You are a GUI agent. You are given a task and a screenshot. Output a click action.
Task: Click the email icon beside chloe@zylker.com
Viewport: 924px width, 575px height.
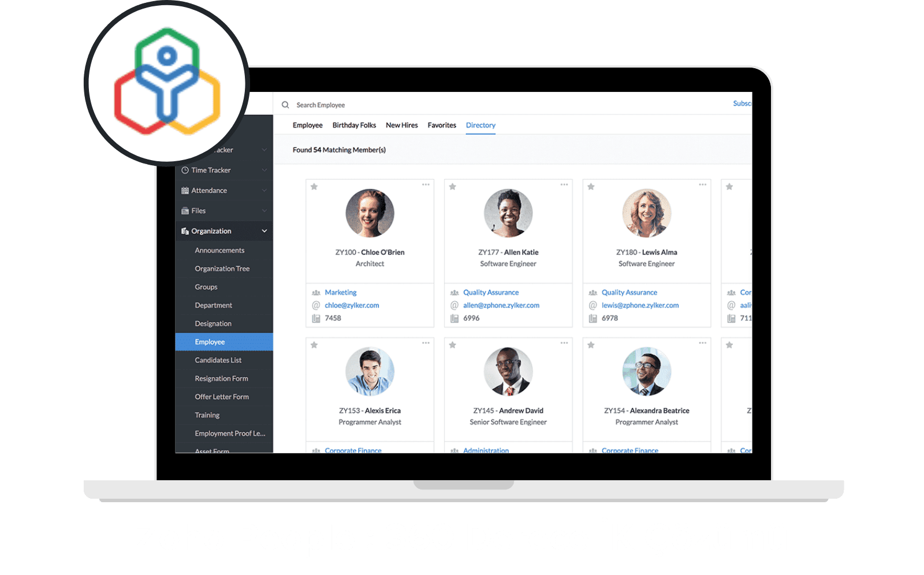[x=316, y=305]
